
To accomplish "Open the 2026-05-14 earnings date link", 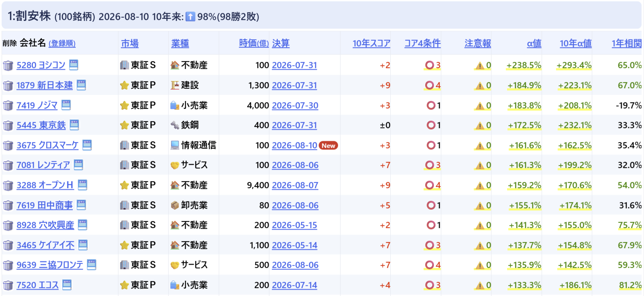I will point(295,245).
